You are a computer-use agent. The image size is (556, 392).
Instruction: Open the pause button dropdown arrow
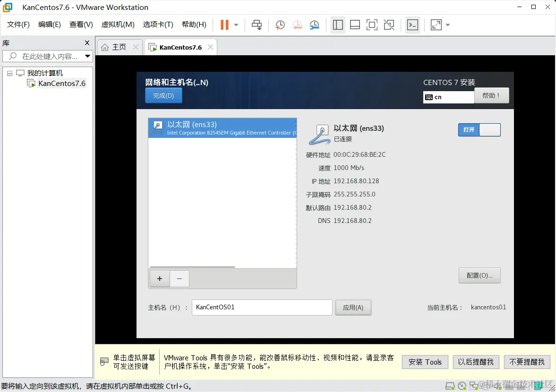pos(235,25)
